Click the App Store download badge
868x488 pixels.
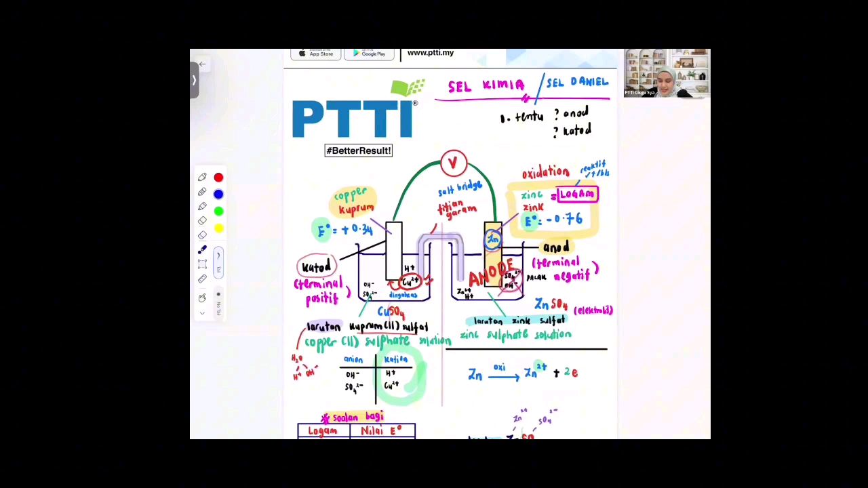[316, 54]
